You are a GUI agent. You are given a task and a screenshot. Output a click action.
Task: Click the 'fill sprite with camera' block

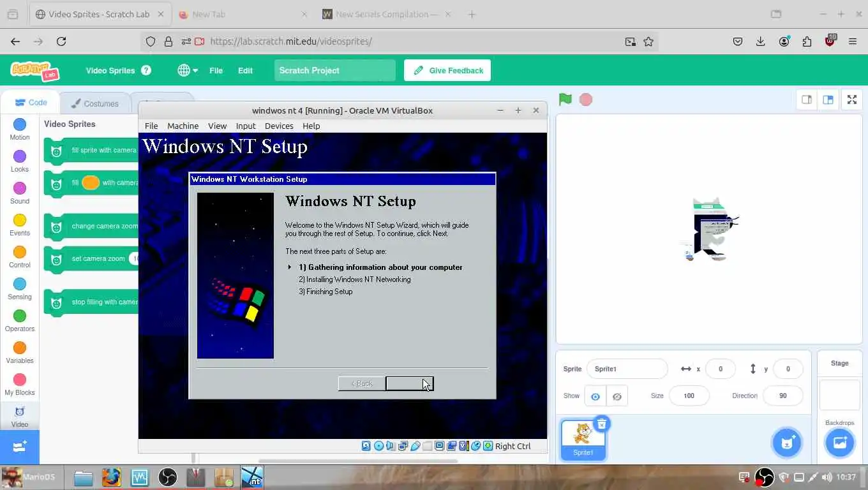click(x=91, y=151)
